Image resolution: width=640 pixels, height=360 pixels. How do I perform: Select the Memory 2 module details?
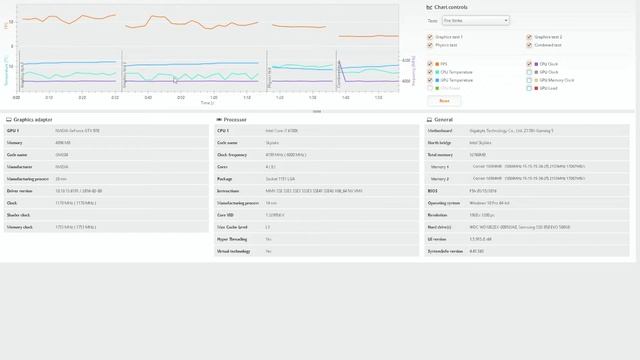(x=529, y=179)
